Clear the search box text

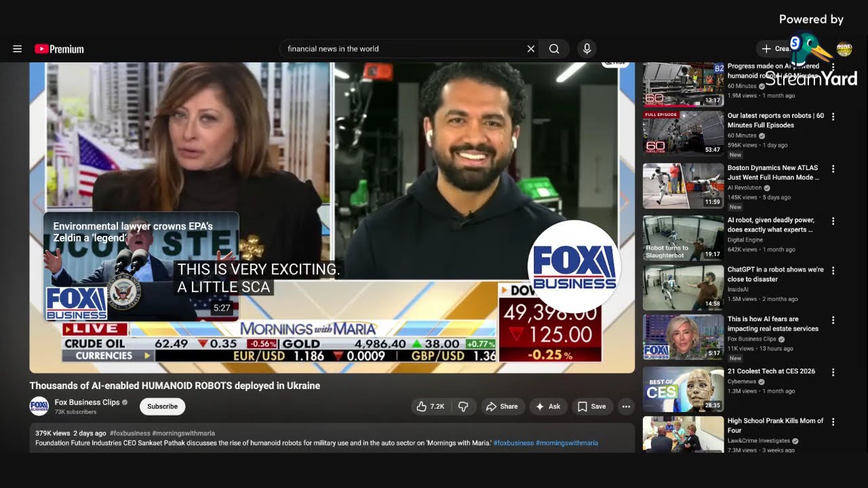(531, 49)
